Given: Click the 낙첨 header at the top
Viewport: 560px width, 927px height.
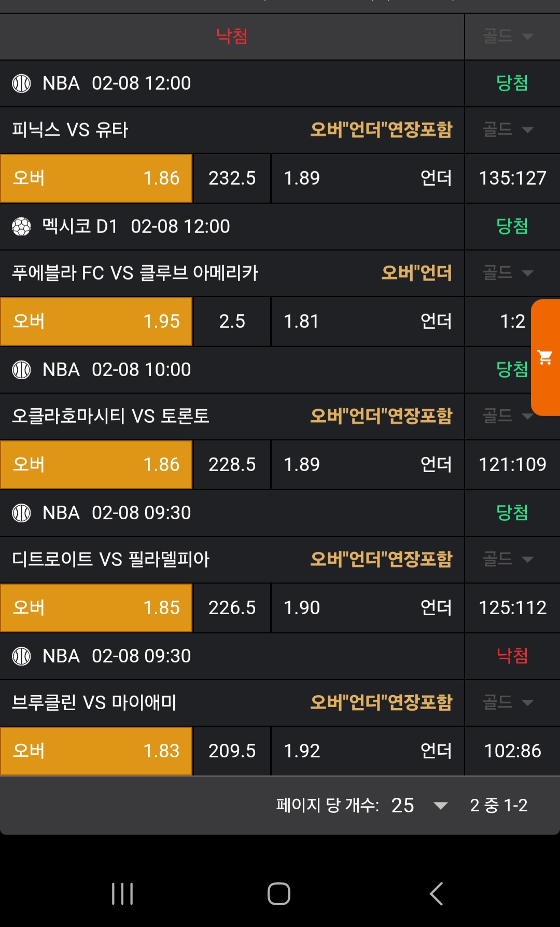Looking at the screenshot, I should (232, 36).
